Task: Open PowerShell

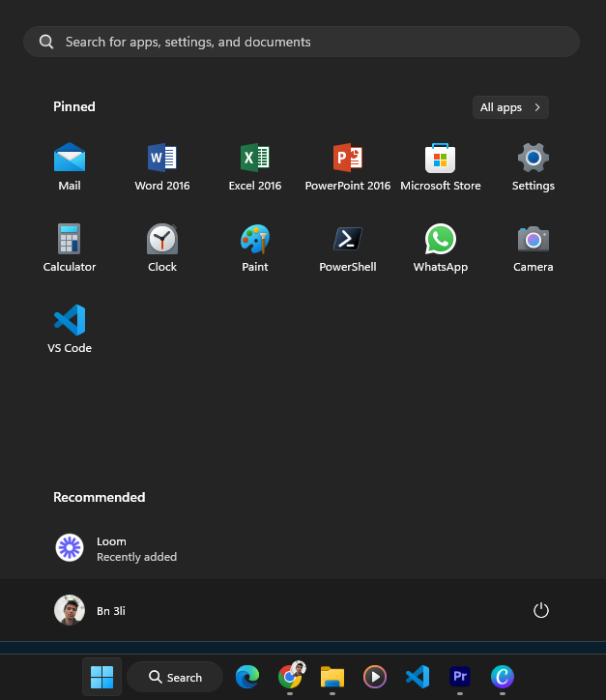Action: (348, 248)
